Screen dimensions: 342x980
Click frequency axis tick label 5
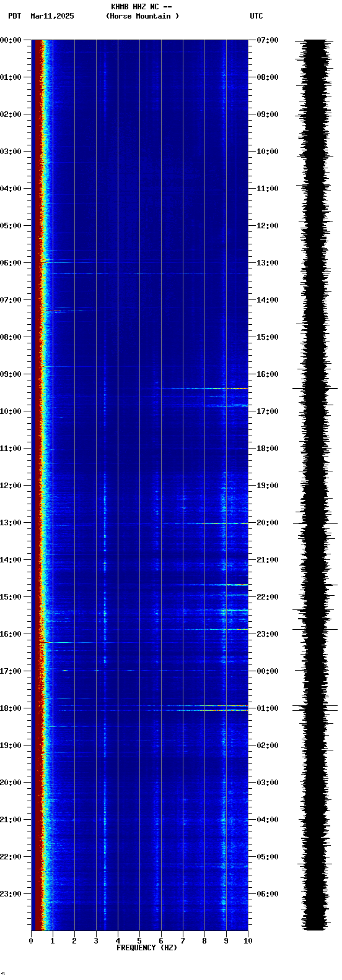[x=139, y=941]
